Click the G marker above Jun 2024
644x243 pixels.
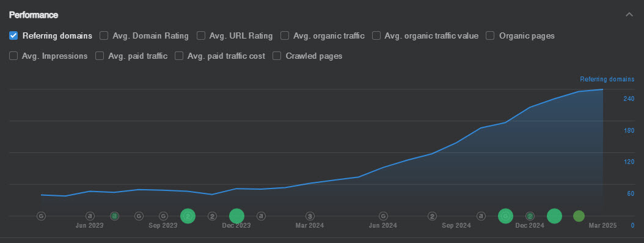pyautogui.click(x=383, y=216)
